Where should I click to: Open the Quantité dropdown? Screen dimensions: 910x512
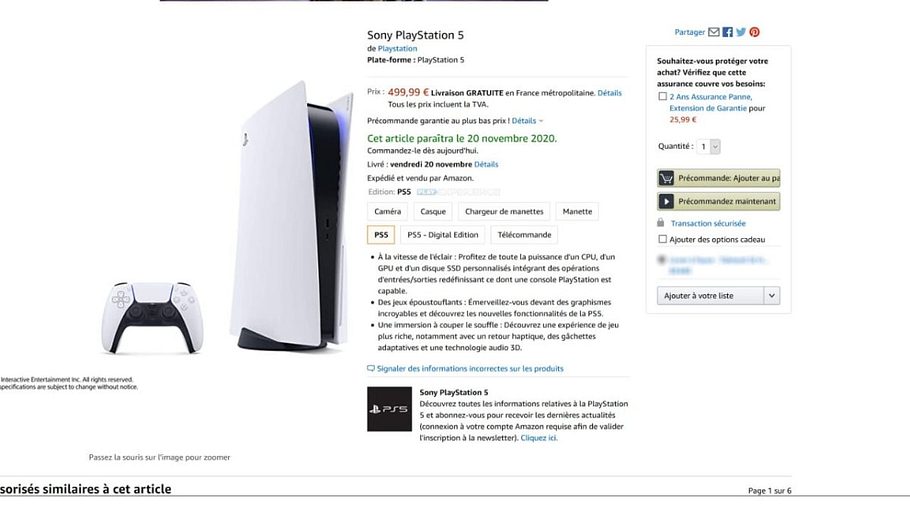click(x=709, y=146)
